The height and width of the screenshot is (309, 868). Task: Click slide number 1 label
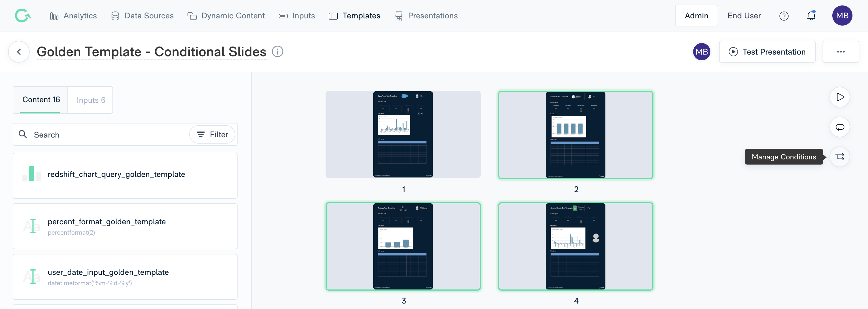click(403, 190)
